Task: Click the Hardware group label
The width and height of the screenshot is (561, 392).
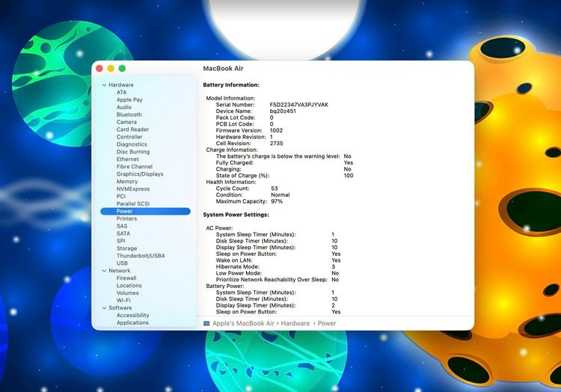Action: click(121, 85)
